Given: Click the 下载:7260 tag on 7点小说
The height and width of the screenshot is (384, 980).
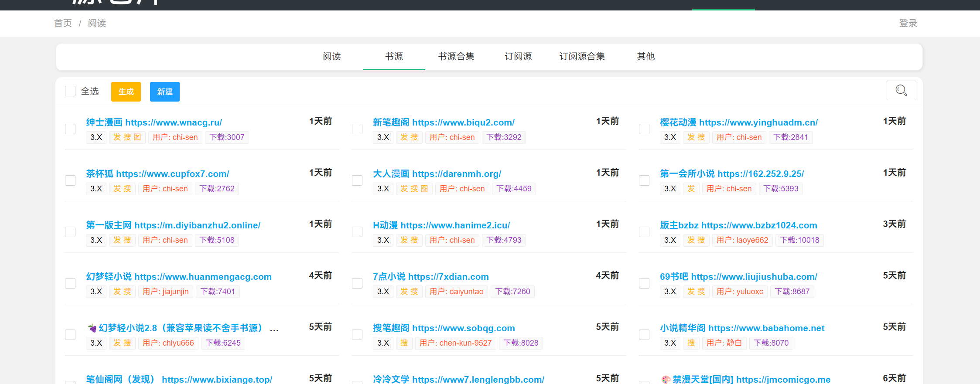Looking at the screenshot, I should click(x=512, y=292).
